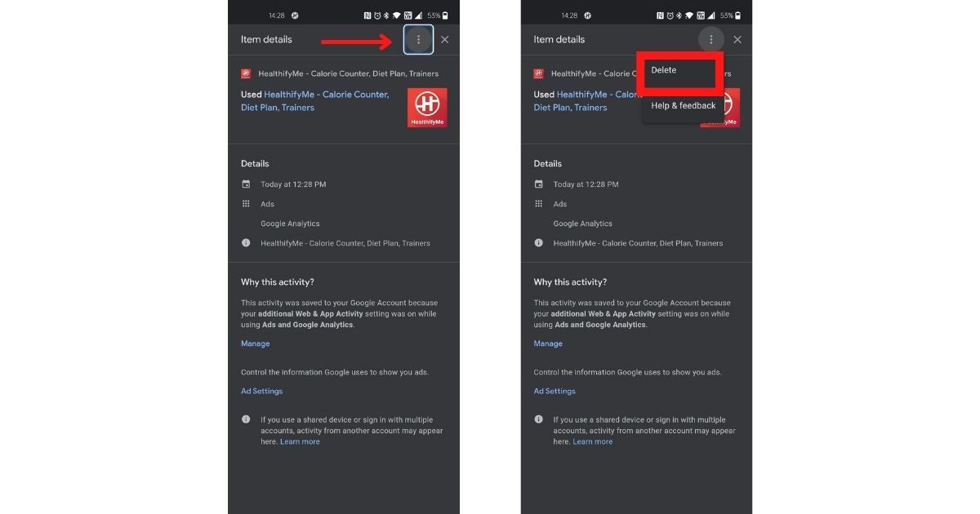Select 'Google Analytics' text in right screenshot

coord(583,224)
